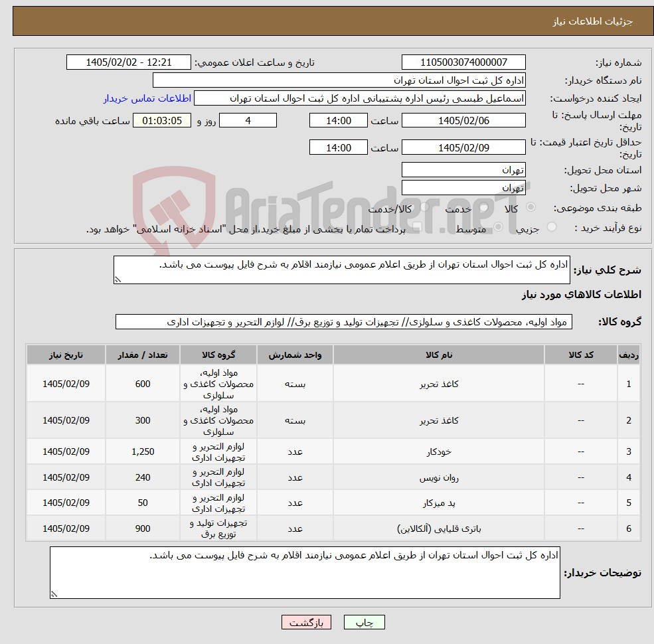Image resolution: width=654 pixels, height=644 pixels.
Task: Select the متوسط purchase type radio
Action: click(x=498, y=227)
